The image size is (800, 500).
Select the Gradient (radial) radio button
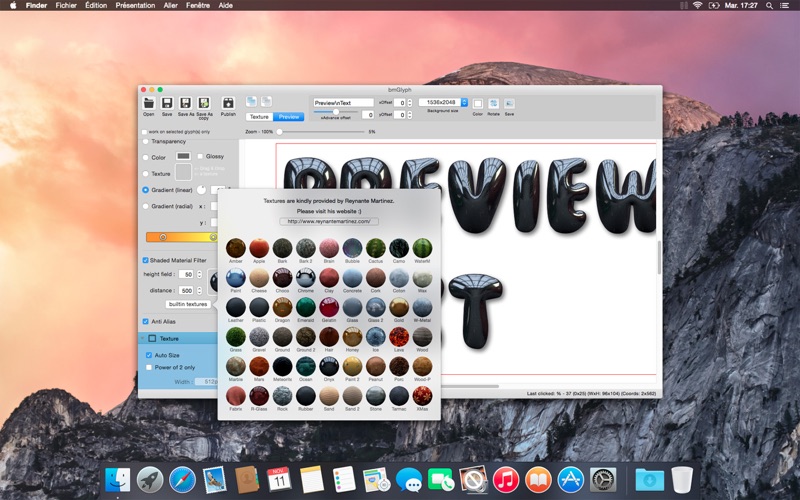(x=145, y=206)
